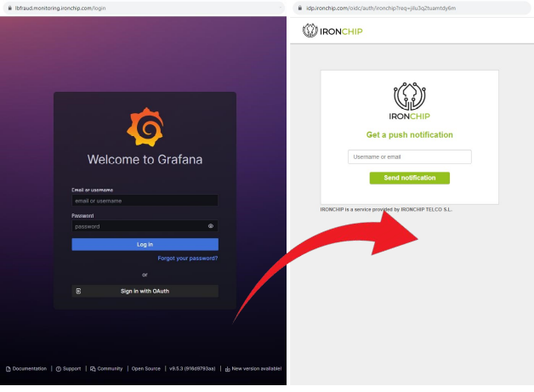Click the green Send notification button
Viewport: 534px width, 392px height.
[x=410, y=178]
